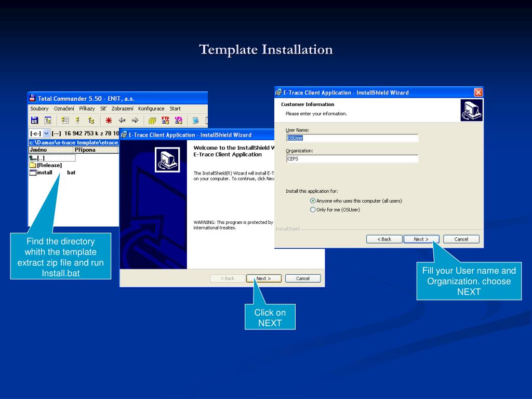Click the blue floppy disk icon in Total Commander toolbar
This screenshot has width=532, height=399.
(x=35, y=120)
